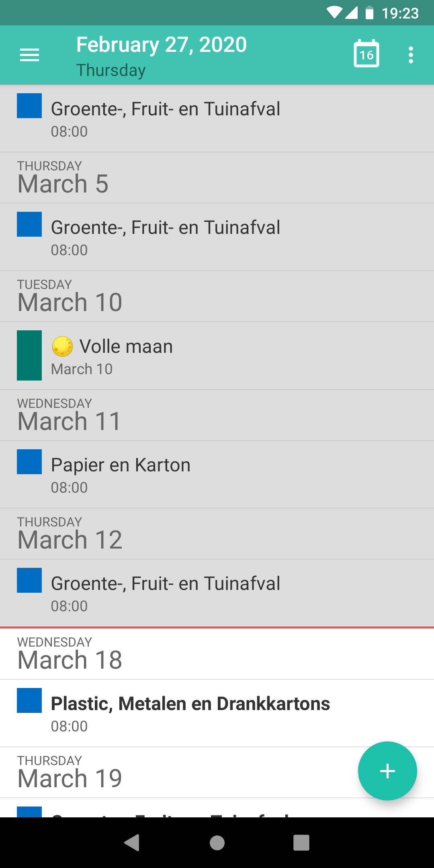
Task: Open Volle maan event
Action: pos(126,347)
